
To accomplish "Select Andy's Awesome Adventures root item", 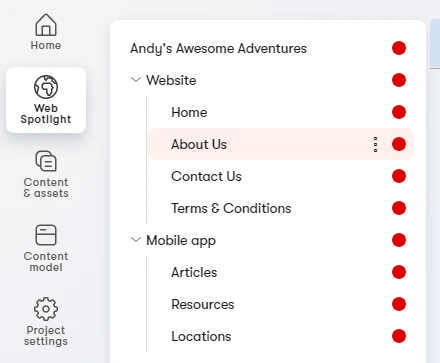I will [x=218, y=49].
